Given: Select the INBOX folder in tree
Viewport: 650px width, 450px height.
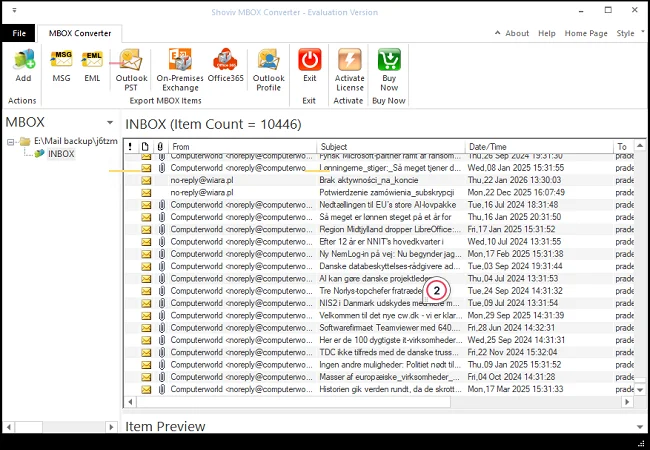Looking at the screenshot, I should (x=61, y=154).
